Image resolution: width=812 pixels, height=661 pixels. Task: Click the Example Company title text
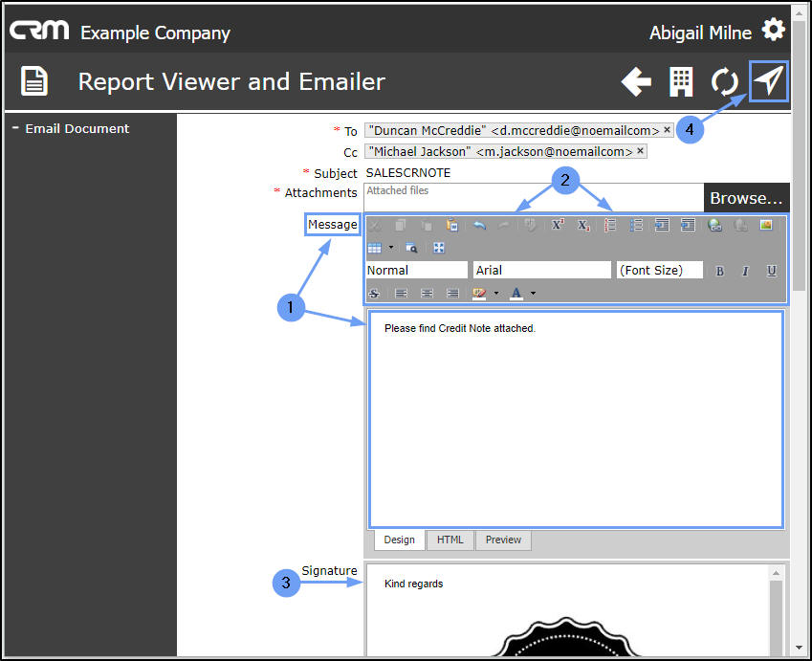coord(155,33)
